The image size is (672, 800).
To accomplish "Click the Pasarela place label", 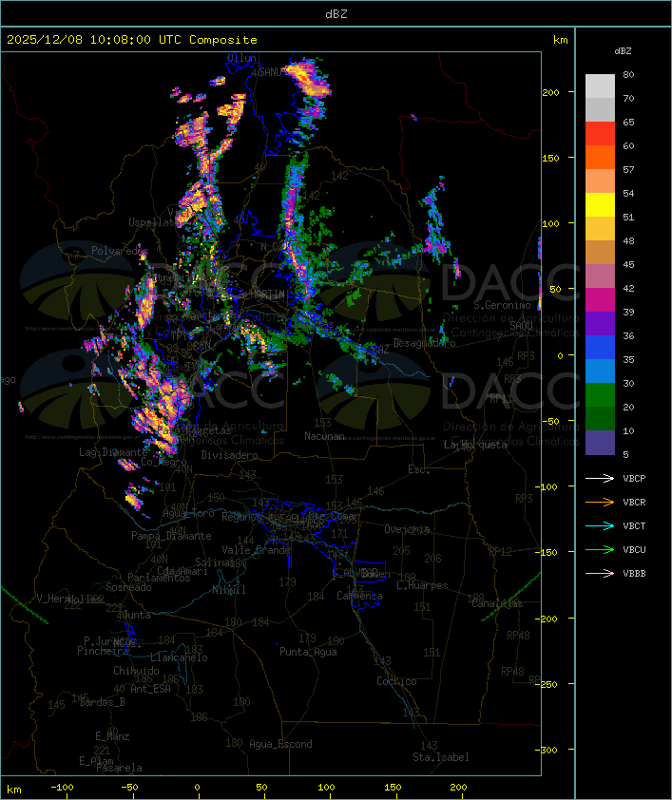I will 119,768.
